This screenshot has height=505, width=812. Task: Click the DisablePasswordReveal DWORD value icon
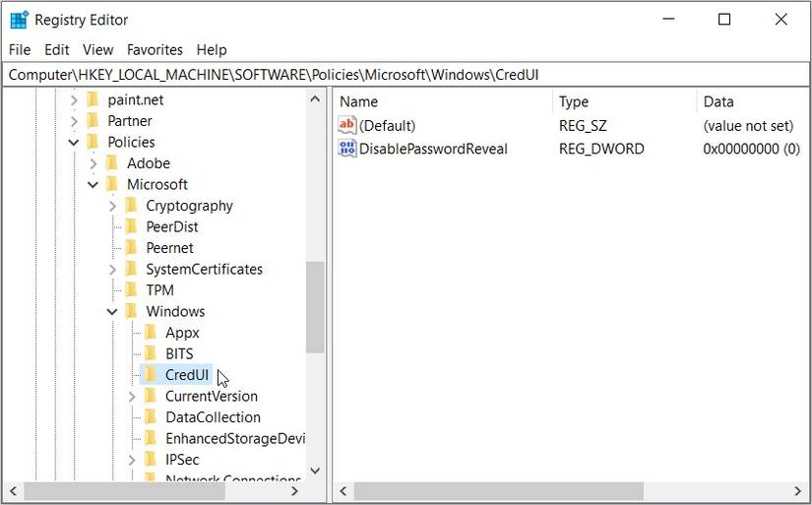click(x=347, y=149)
